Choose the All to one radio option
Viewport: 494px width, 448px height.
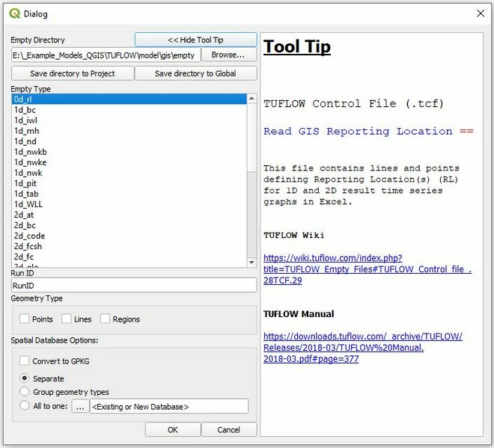25,406
